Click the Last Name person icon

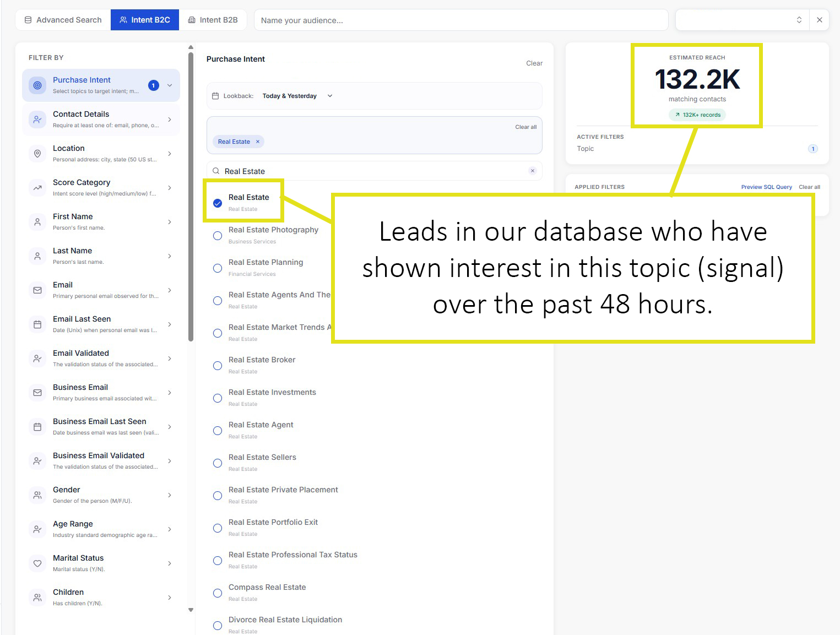tap(37, 256)
